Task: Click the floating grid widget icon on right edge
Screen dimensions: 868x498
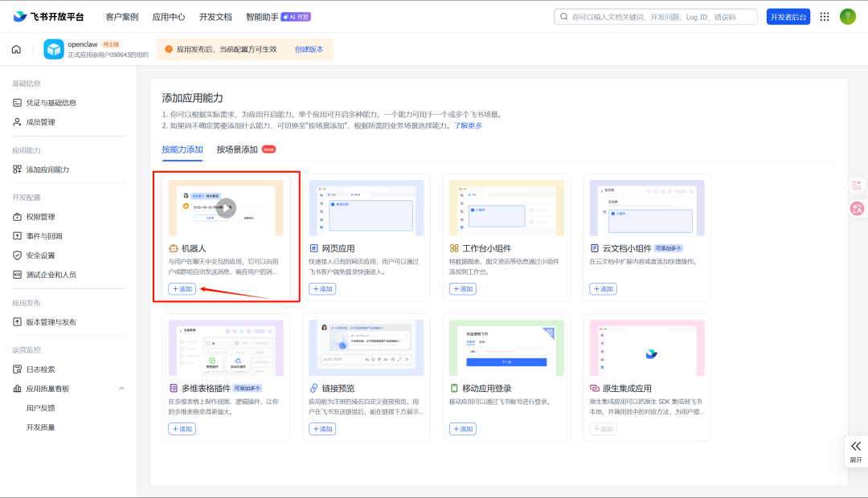Action: click(857, 185)
